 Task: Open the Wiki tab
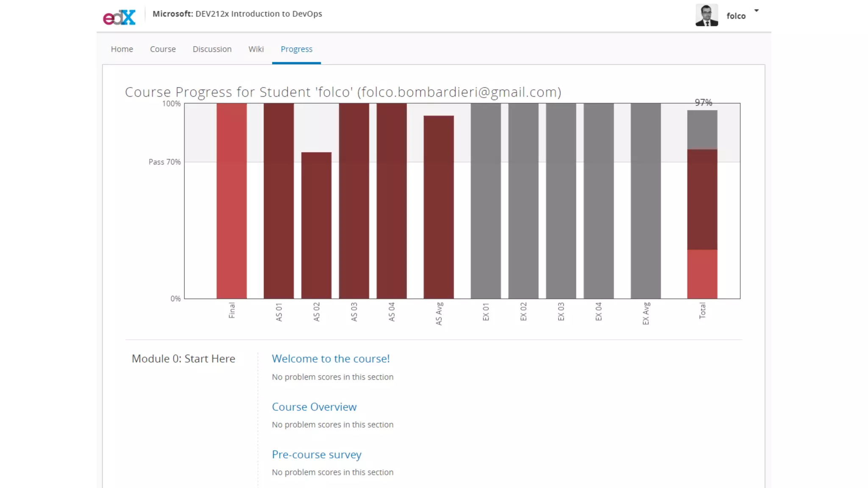click(256, 49)
